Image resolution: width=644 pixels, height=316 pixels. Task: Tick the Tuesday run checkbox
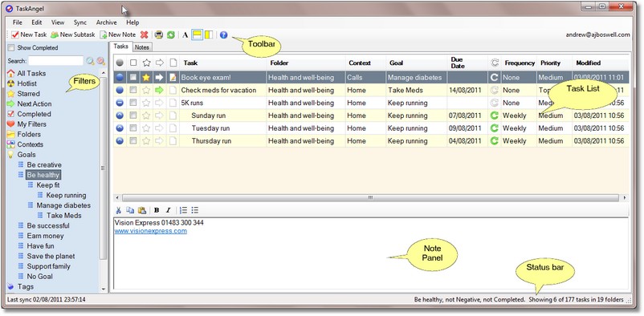point(133,128)
